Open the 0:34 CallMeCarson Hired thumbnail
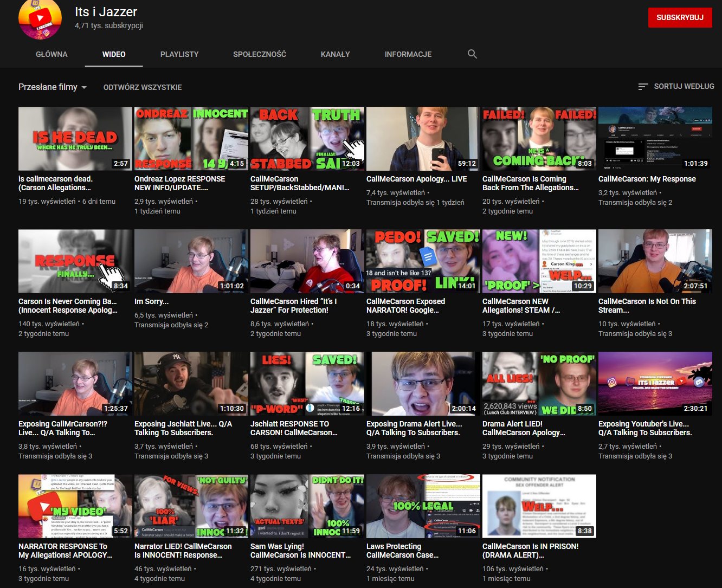 (307, 261)
